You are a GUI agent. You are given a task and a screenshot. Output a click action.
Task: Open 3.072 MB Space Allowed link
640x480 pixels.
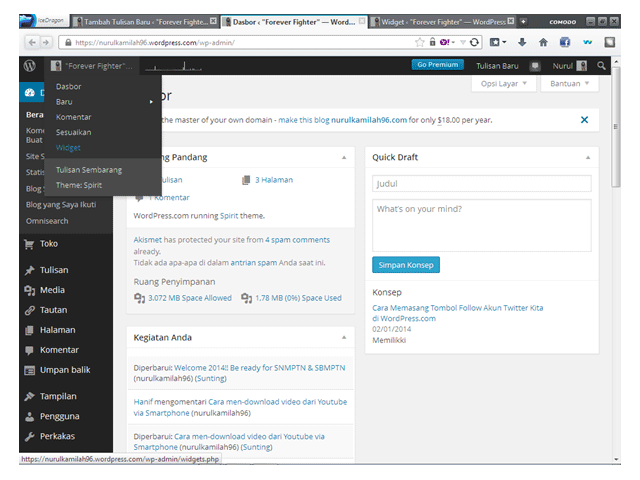190,298
